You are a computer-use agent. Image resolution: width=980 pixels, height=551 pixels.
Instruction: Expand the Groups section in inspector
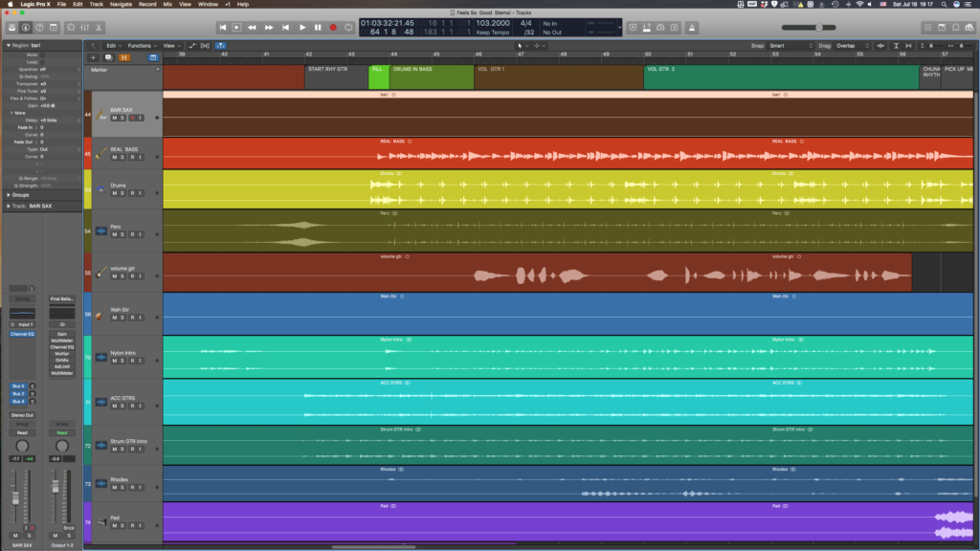(x=19, y=195)
